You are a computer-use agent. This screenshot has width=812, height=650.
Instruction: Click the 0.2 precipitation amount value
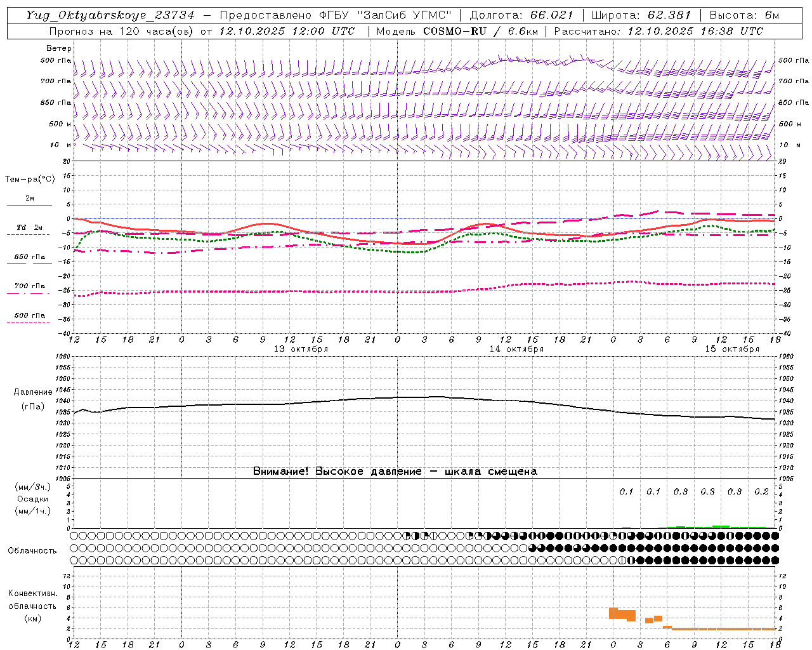pos(762,491)
